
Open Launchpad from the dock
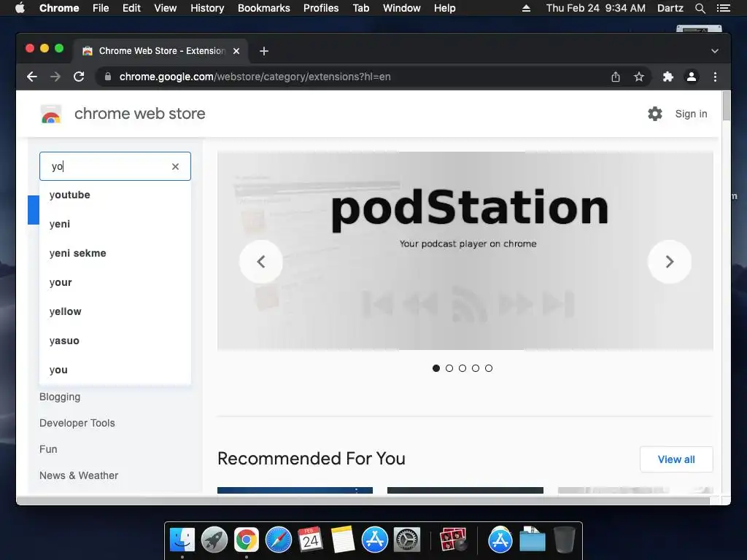[x=214, y=540]
